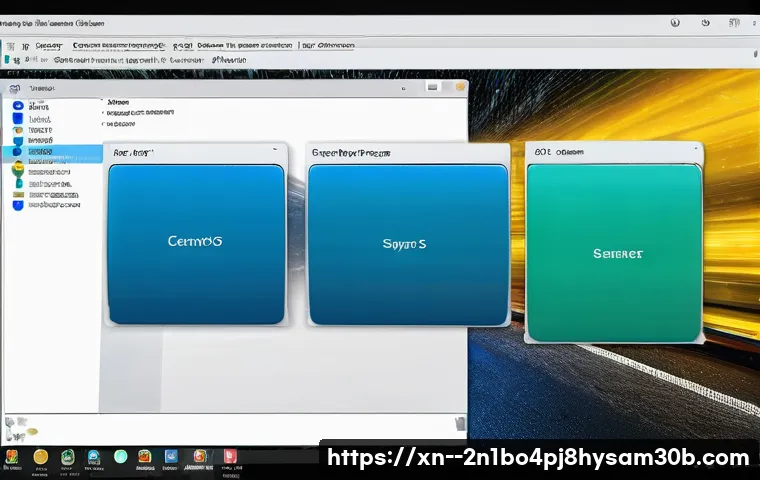Click the multicolored Start icon in the taskbar
Viewport: 760px width, 480px height.
[x=12, y=457]
